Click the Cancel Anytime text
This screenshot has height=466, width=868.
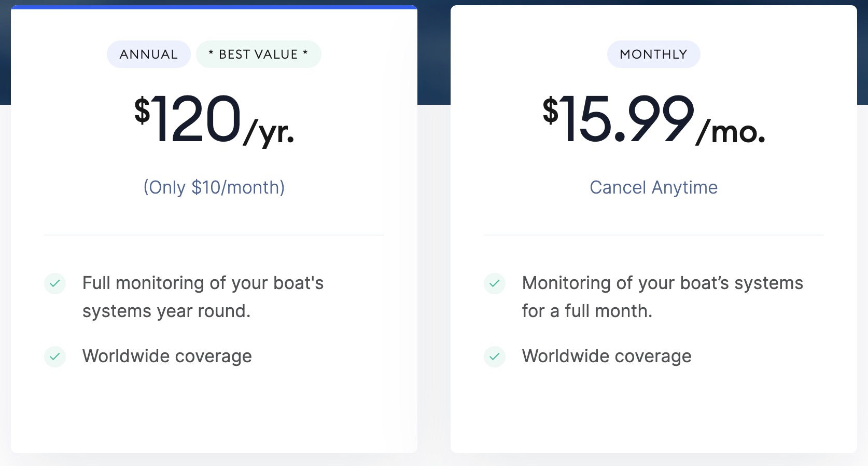[654, 187]
